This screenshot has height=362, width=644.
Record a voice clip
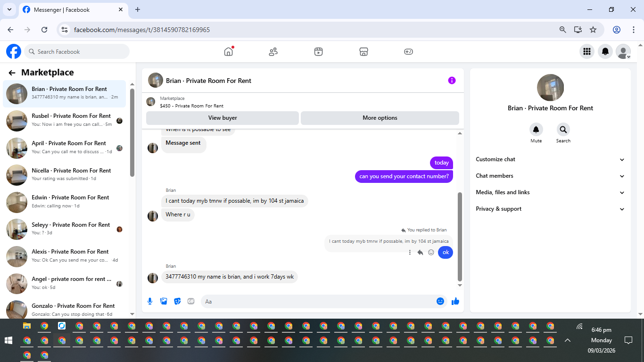coord(150,301)
